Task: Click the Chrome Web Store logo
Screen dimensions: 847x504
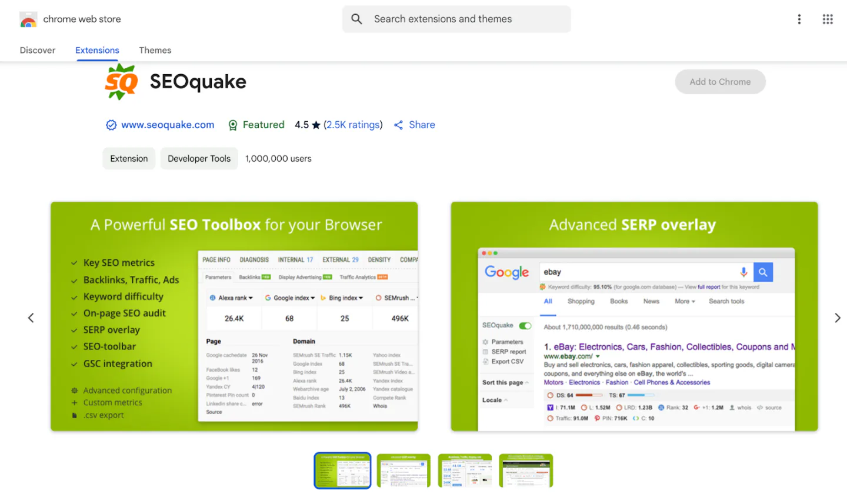Action: coord(28,19)
